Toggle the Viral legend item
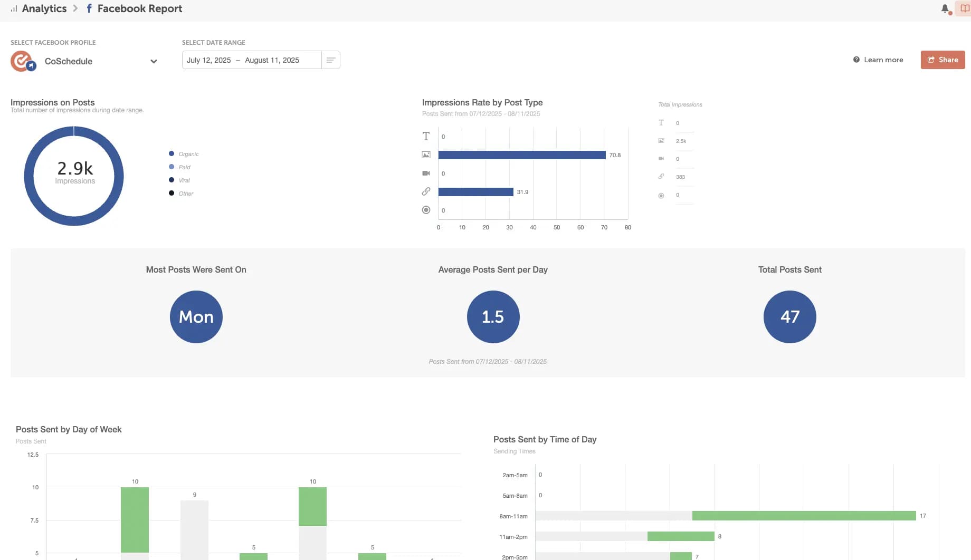This screenshot has width=971, height=560. (x=184, y=180)
